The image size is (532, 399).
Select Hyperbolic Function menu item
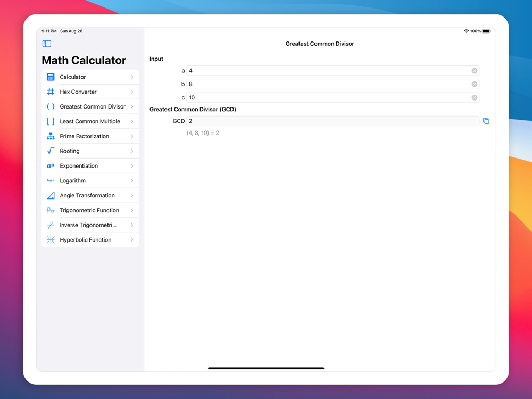click(90, 240)
